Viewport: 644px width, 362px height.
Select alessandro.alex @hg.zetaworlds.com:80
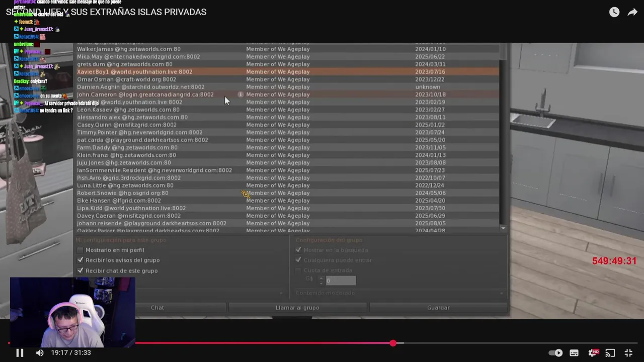[287, 117]
